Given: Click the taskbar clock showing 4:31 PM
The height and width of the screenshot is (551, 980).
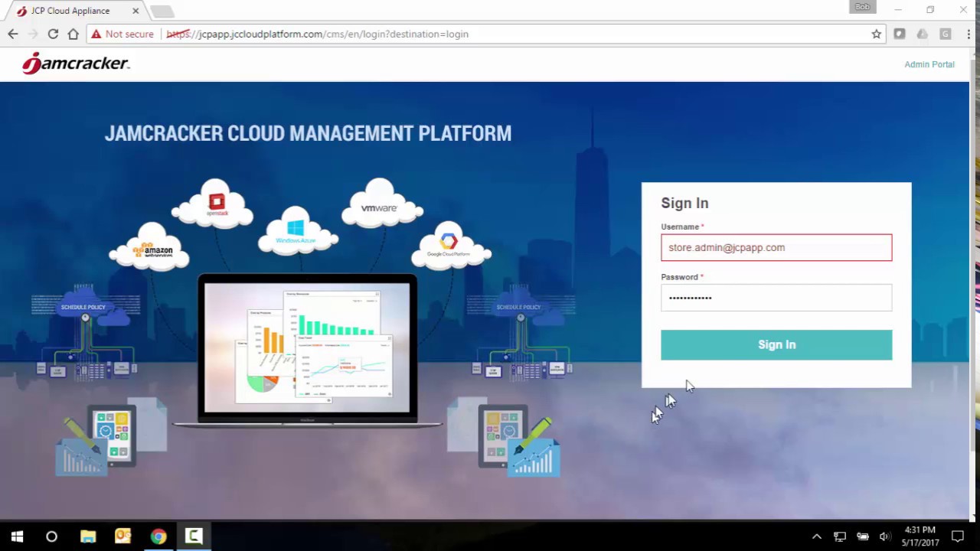Looking at the screenshot, I should pyautogui.click(x=920, y=536).
